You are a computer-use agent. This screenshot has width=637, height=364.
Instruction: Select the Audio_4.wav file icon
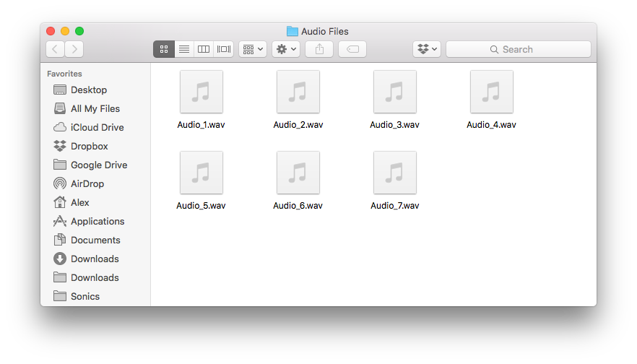pos(492,92)
